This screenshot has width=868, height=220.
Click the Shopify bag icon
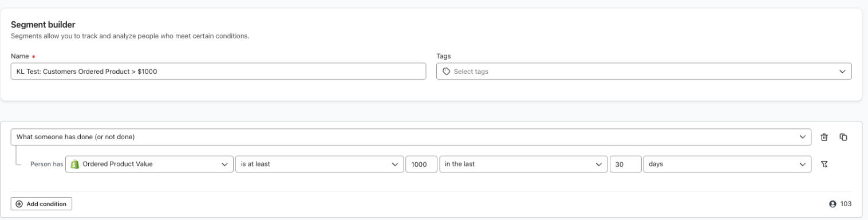pos(74,164)
